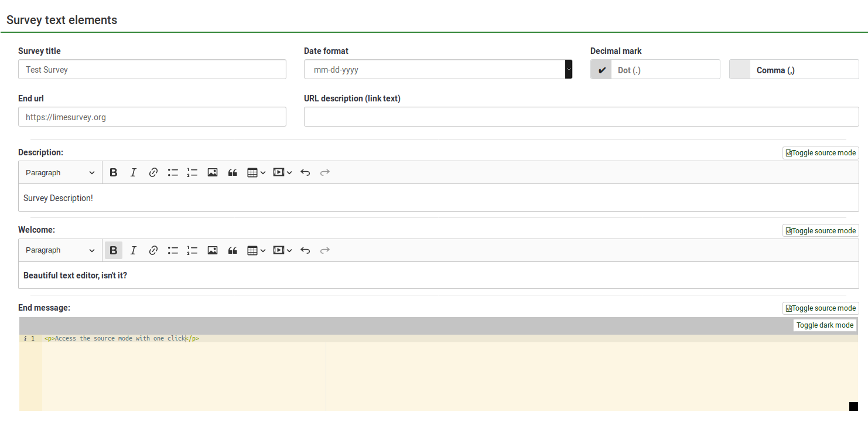The image size is (868, 422).
Task: Select Comma (,) decimal mark option
Action: [794, 70]
